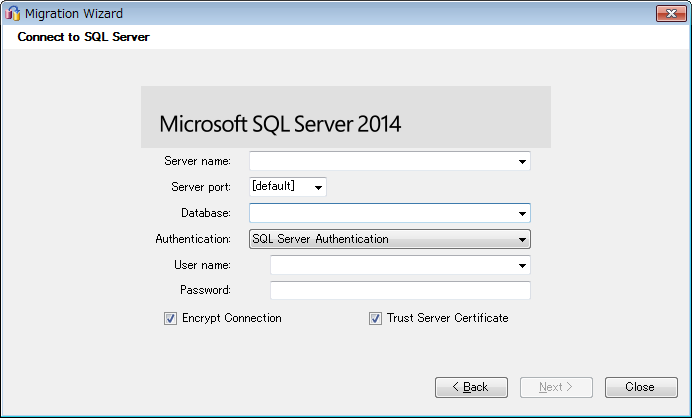692x418 pixels.
Task: Click the Connect to SQL Server heading
Action: pos(83,37)
